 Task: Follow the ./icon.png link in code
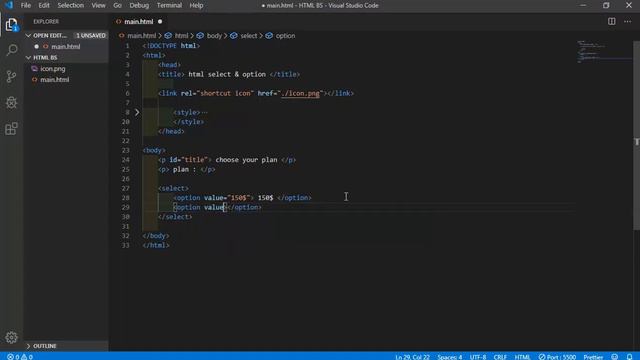point(300,93)
